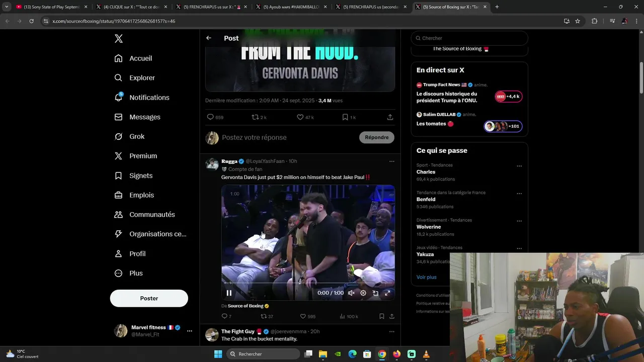This screenshot has height=362, width=644.
Task: Open Chrome extensions puzzle icon
Action: click(594, 21)
